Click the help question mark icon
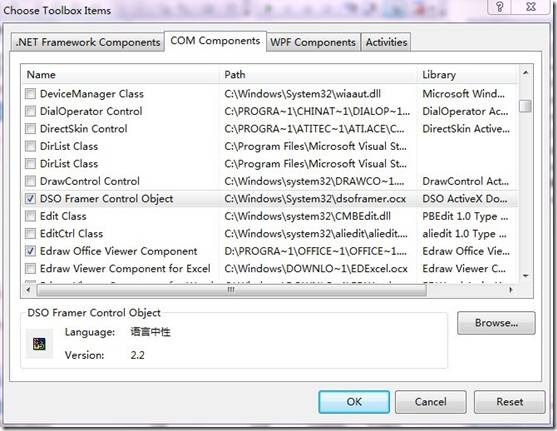557x431 pixels. tap(499, 7)
